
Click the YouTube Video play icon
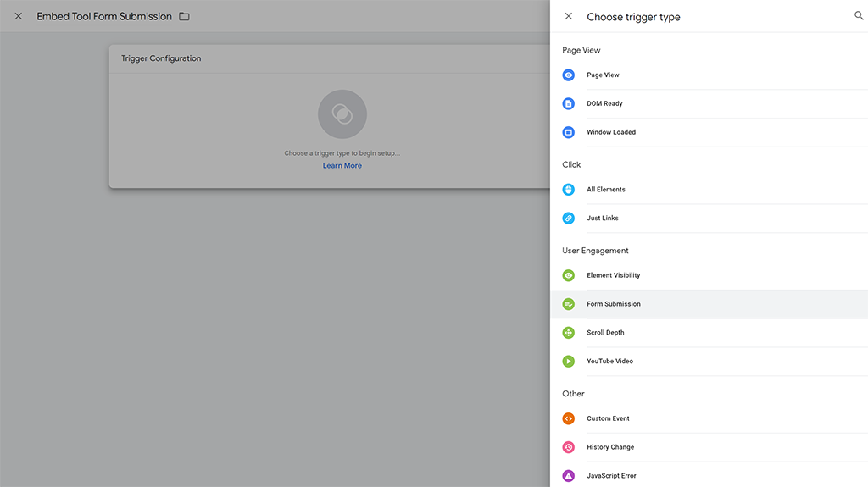[x=569, y=362]
